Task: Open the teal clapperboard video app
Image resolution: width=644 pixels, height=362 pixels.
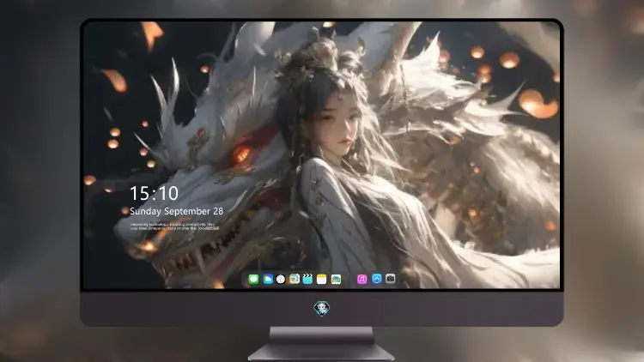Action: click(307, 279)
